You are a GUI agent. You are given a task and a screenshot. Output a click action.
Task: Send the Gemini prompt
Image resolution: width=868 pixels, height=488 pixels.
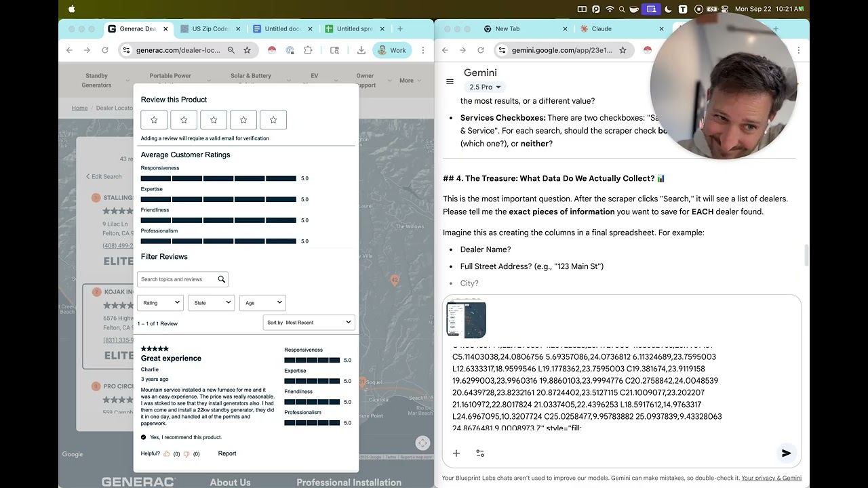pos(786,453)
